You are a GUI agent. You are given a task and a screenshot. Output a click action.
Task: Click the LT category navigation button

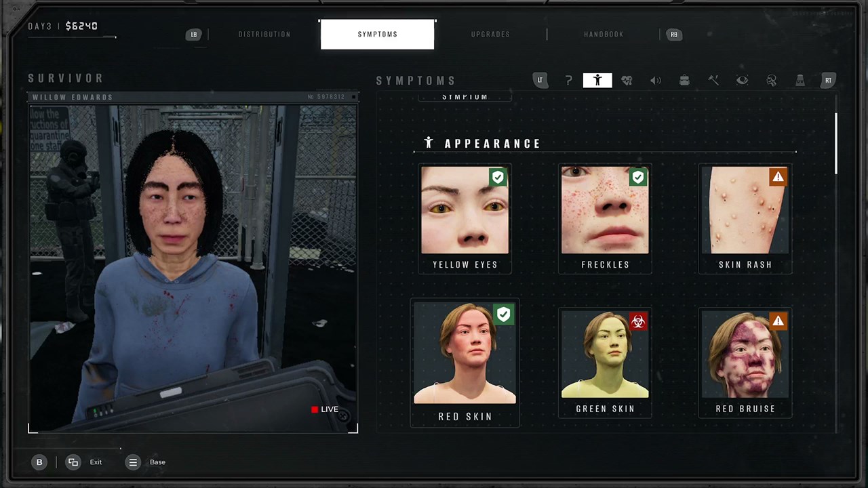click(x=540, y=81)
